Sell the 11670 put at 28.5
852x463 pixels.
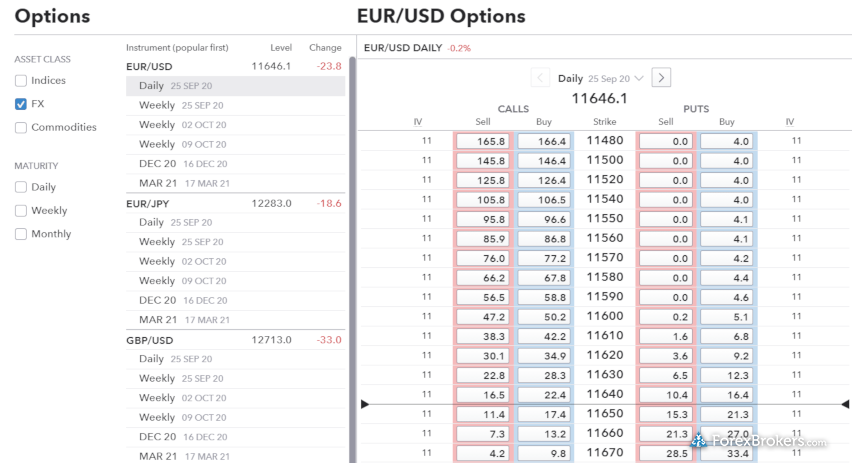(666, 454)
